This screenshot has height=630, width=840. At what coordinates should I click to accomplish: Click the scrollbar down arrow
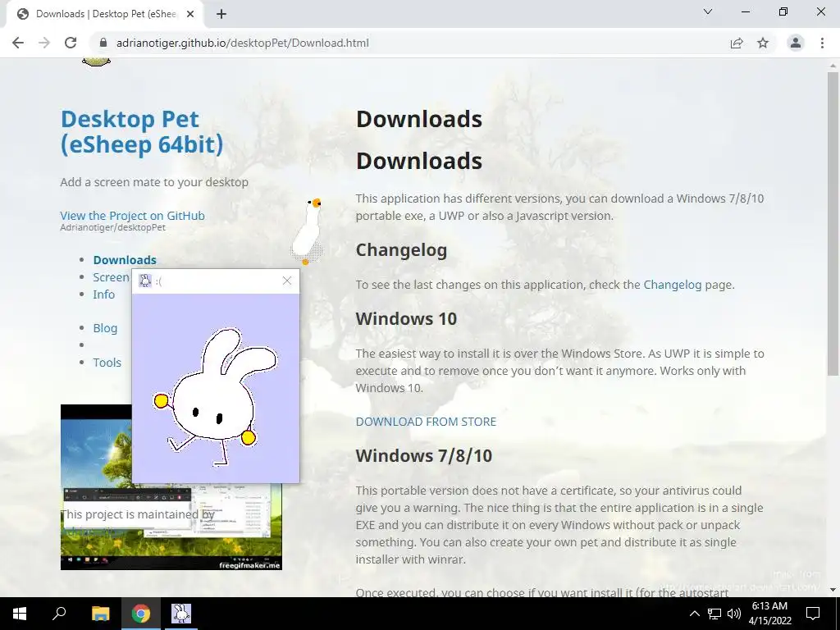(833, 591)
